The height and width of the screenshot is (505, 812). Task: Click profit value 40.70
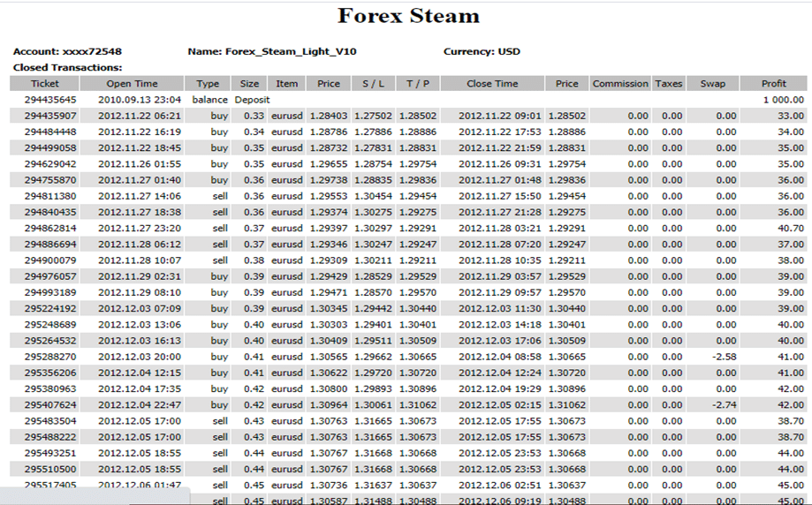coord(791,228)
